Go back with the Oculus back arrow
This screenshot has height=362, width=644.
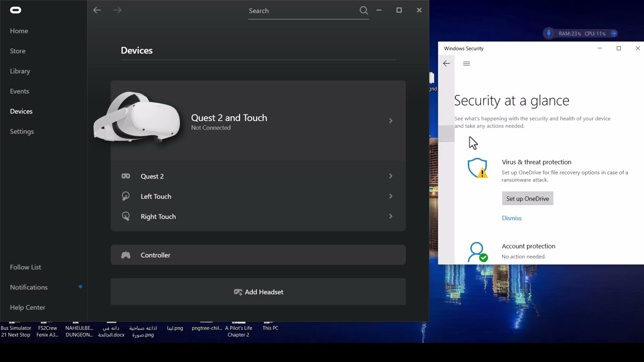97,10
